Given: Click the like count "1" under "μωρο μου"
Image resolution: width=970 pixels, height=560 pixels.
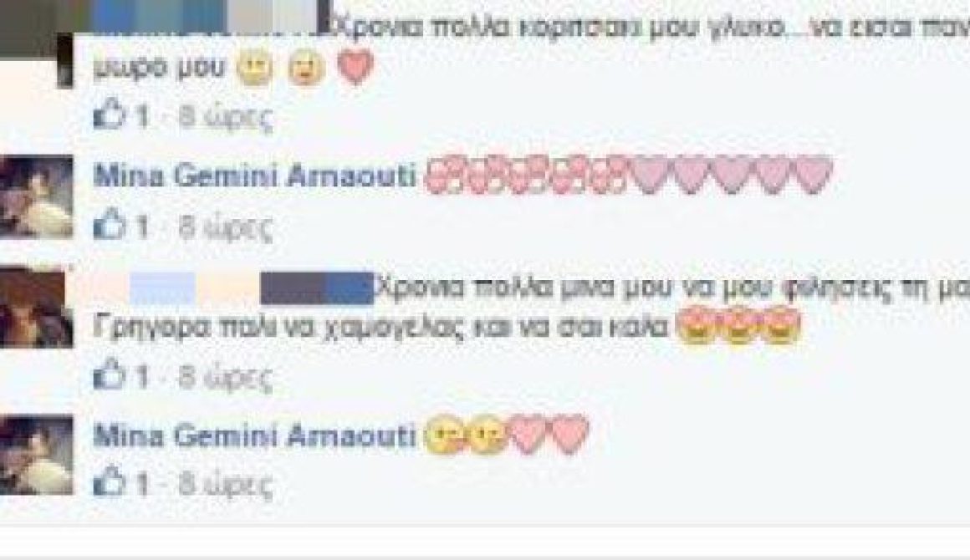Looking at the screenshot, I should point(141,116).
